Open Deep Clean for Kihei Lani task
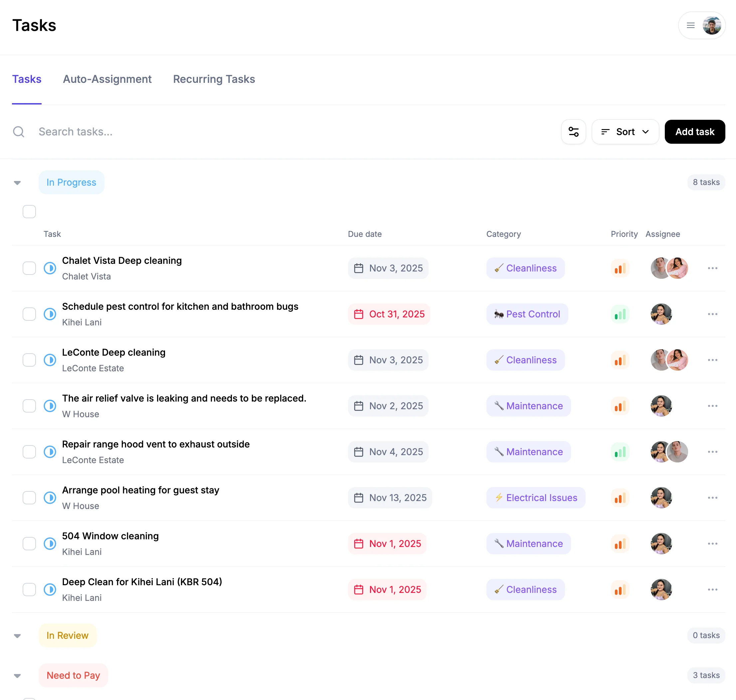This screenshot has width=736, height=700. click(142, 582)
